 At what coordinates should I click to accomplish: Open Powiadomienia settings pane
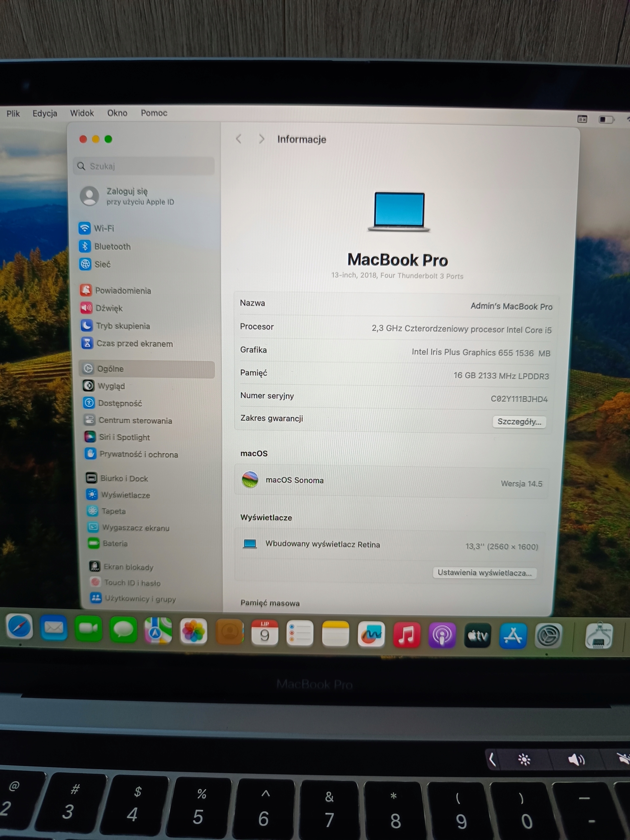point(123,290)
